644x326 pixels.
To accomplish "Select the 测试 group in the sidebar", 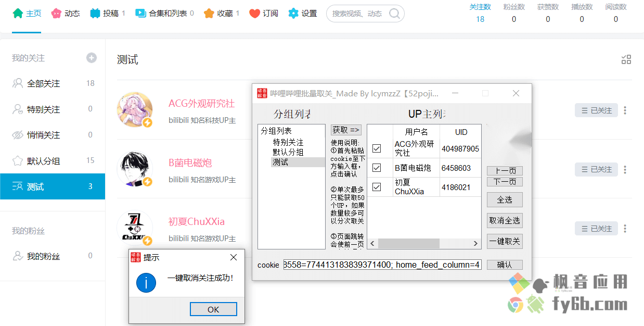I will 53,186.
